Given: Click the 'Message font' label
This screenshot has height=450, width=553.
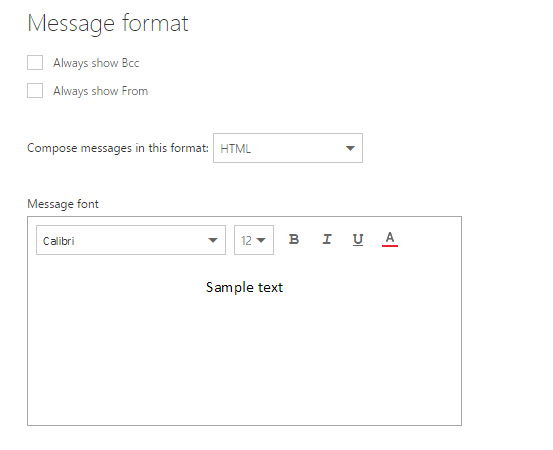Looking at the screenshot, I should [63, 204].
